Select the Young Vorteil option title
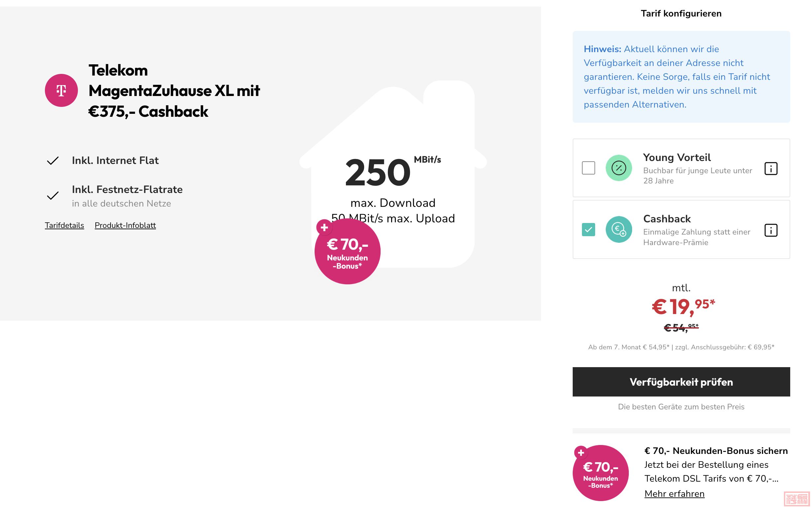The width and height of the screenshot is (812, 508). click(677, 158)
